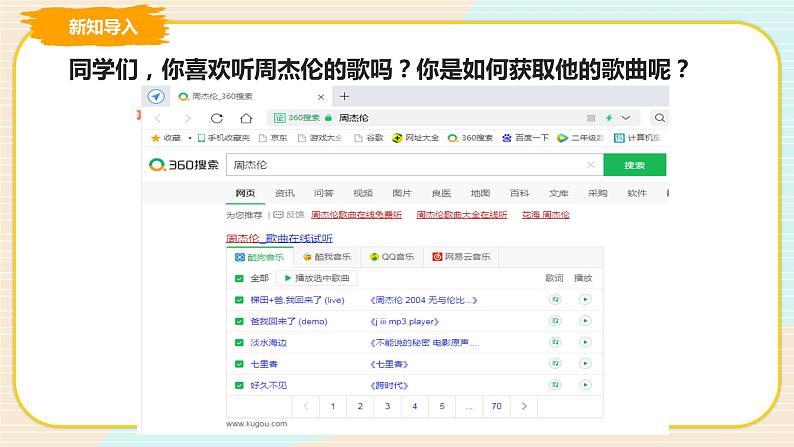794x447 pixels.
Task: Uncheck the 七里香 song checkbox
Action: click(x=239, y=363)
